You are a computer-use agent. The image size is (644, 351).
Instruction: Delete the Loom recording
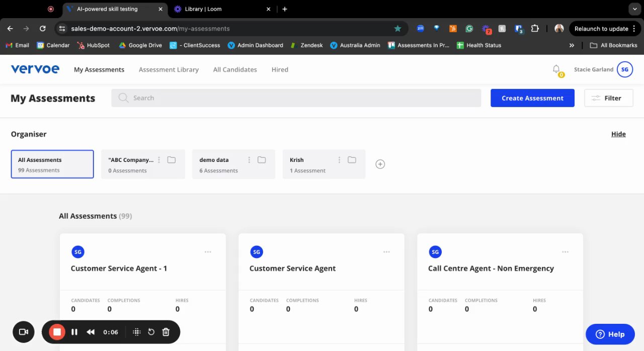click(x=166, y=332)
